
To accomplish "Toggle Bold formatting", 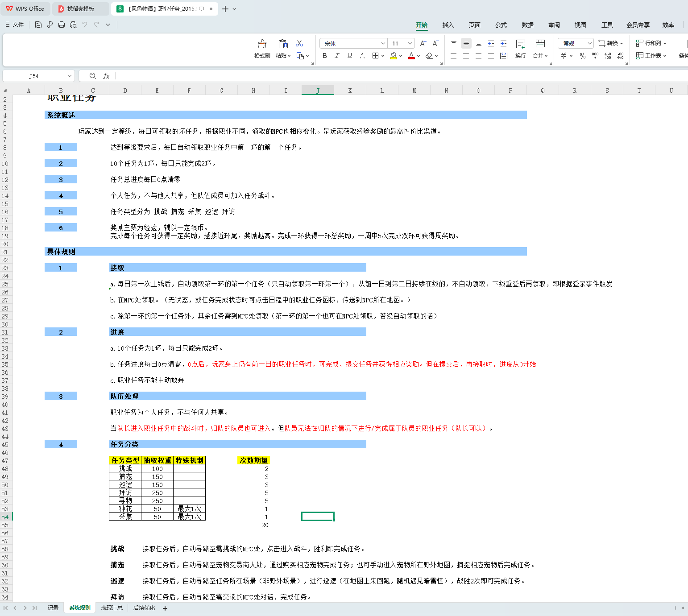I will 324,56.
